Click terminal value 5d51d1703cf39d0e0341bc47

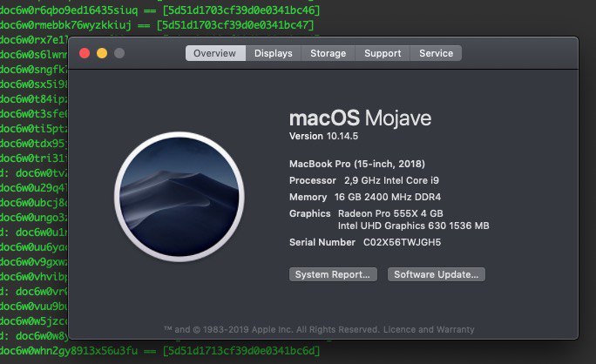(235, 25)
